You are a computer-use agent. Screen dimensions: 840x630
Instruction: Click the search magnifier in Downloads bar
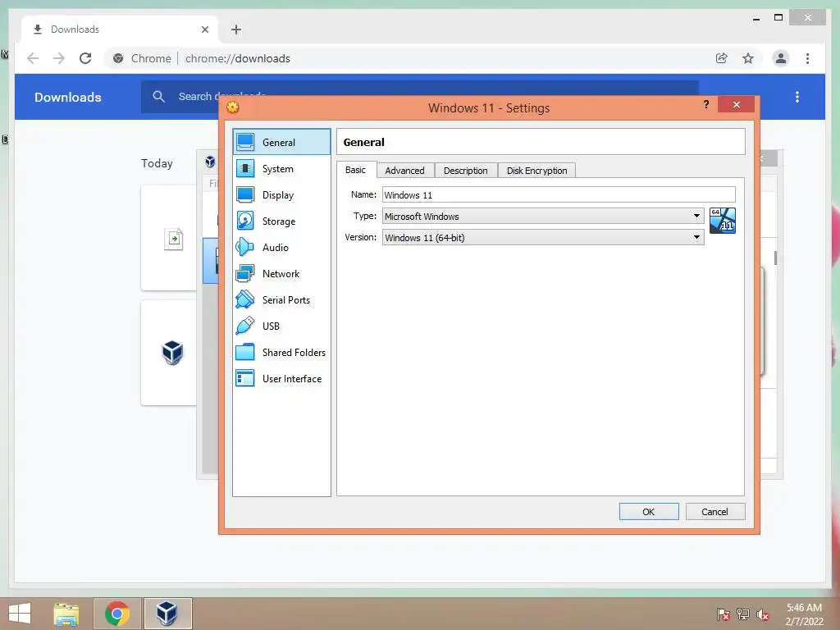click(158, 97)
